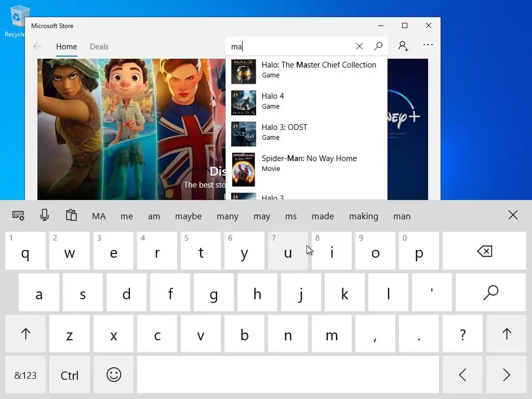Close the touch keyboard
Viewport: 532px width, 399px height.
[x=513, y=215]
